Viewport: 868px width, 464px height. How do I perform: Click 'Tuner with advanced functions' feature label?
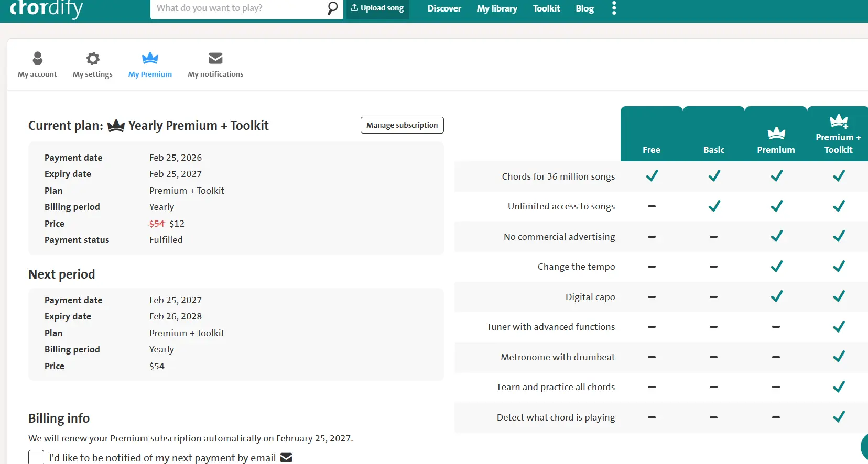tap(551, 327)
